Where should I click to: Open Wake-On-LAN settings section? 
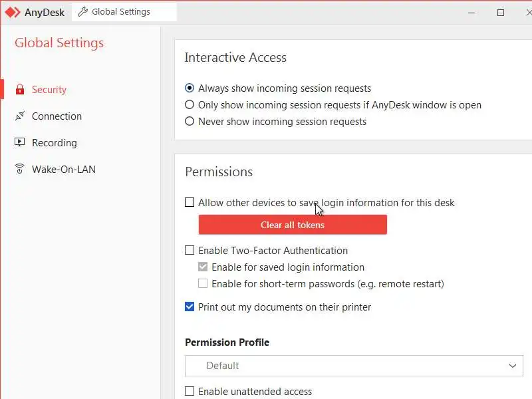pyautogui.click(x=63, y=170)
